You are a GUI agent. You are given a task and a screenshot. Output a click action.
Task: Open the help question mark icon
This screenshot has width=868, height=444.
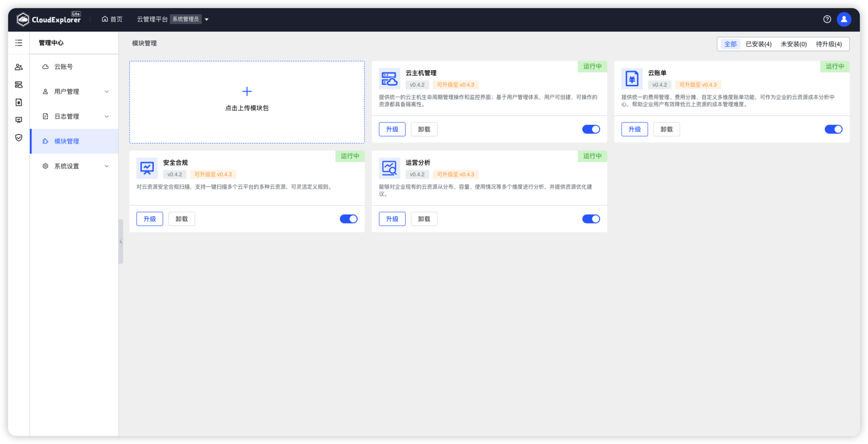pyautogui.click(x=827, y=19)
